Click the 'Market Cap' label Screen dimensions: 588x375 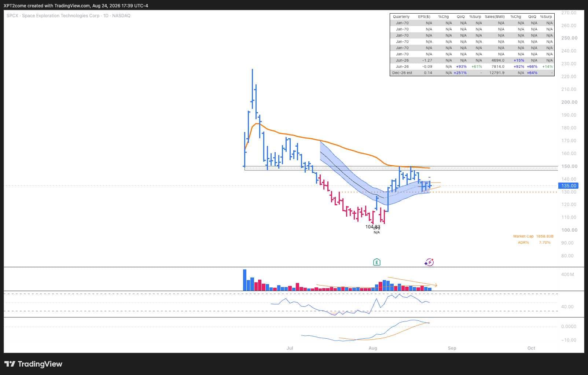(x=523, y=236)
